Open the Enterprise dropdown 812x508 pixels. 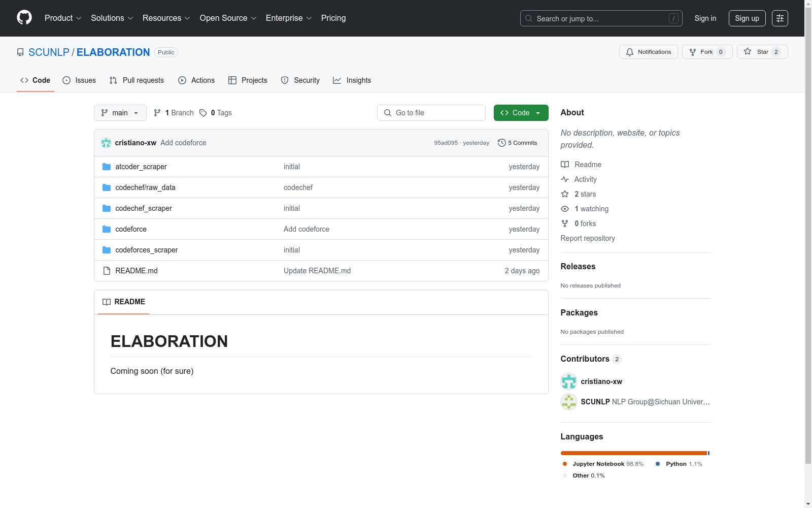click(x=289, y=18)
